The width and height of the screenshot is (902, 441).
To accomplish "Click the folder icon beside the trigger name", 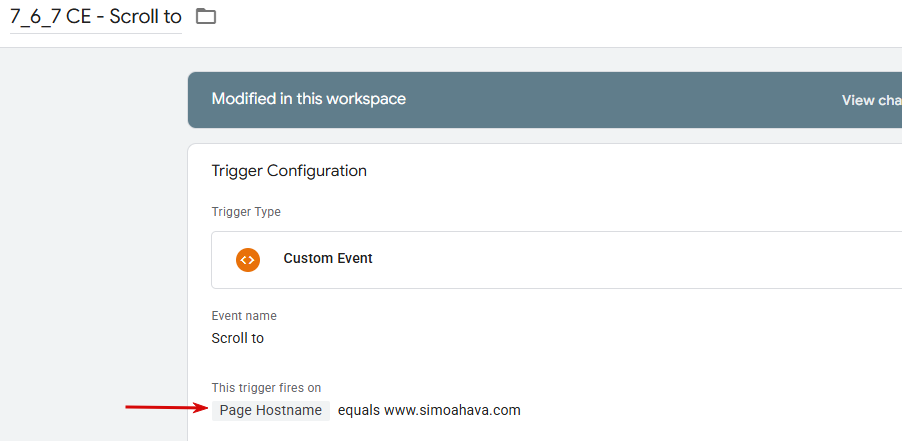I will tap(206, 16).
